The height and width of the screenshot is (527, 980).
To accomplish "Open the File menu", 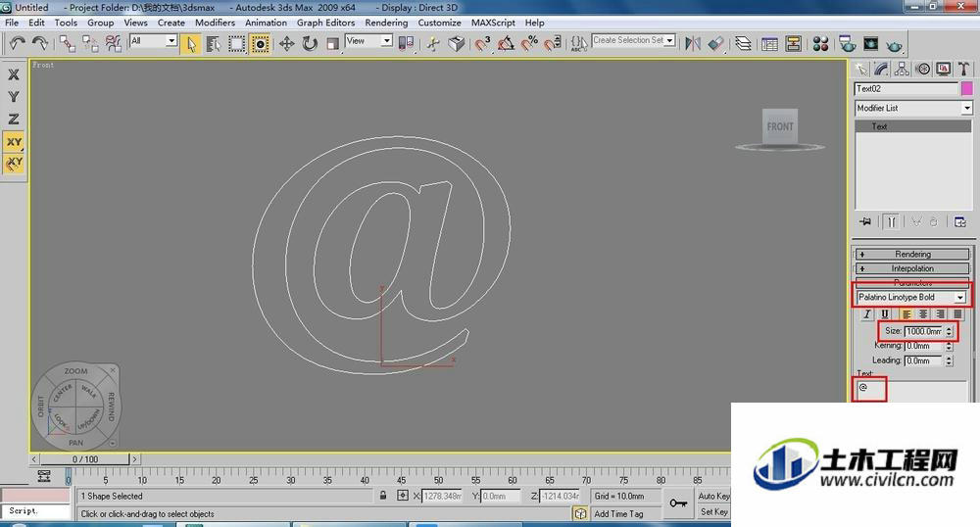I will [x=12, y=23].
